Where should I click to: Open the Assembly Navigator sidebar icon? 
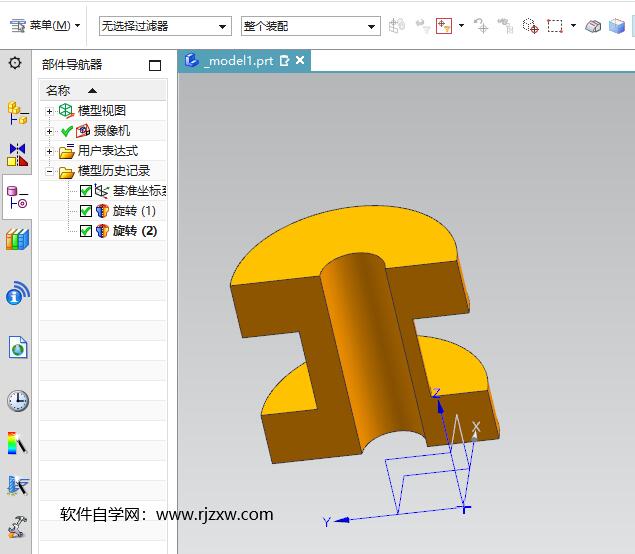(17, 113)
